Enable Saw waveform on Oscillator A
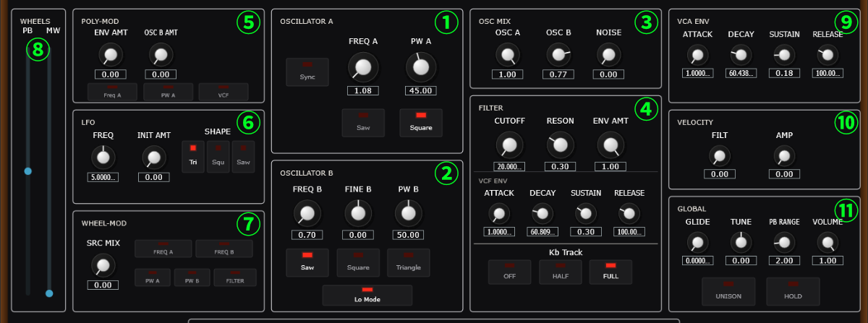This screenshot has width=868, height=323. pos(363,123)
